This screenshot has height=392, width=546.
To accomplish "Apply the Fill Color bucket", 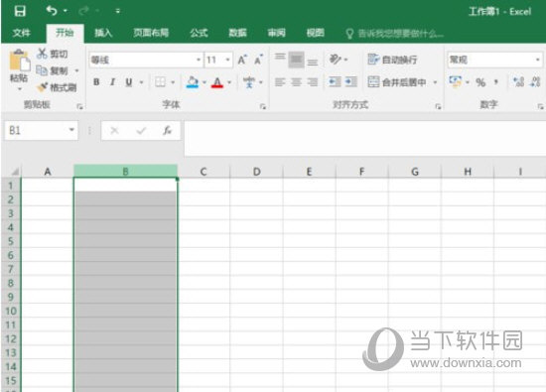I will click(x=193, y=82).
